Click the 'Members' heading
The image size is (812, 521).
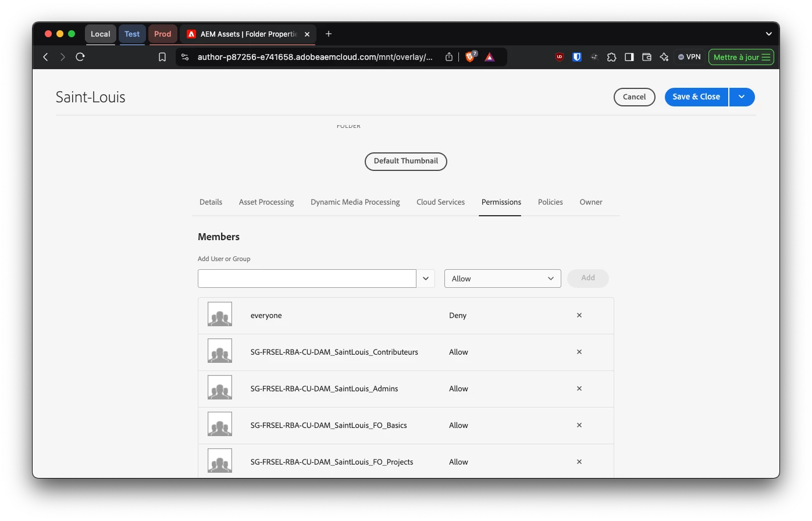click(219, 237)
